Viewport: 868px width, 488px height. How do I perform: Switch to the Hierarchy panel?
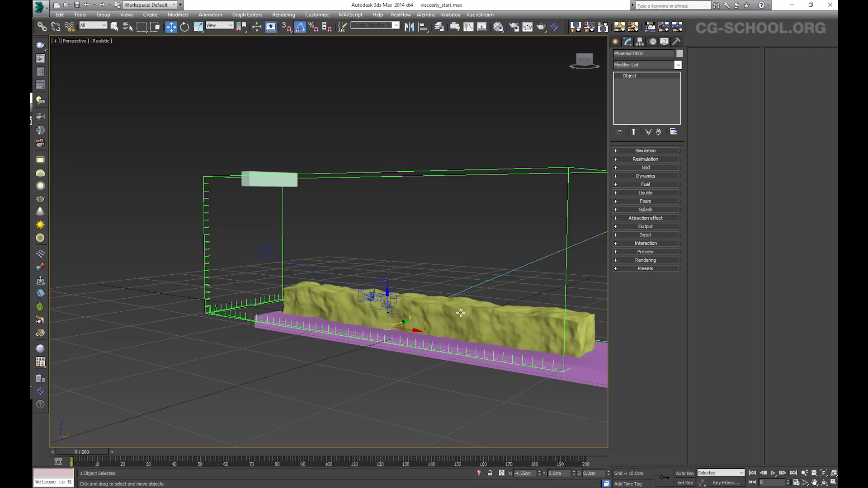tap(640, 42)
